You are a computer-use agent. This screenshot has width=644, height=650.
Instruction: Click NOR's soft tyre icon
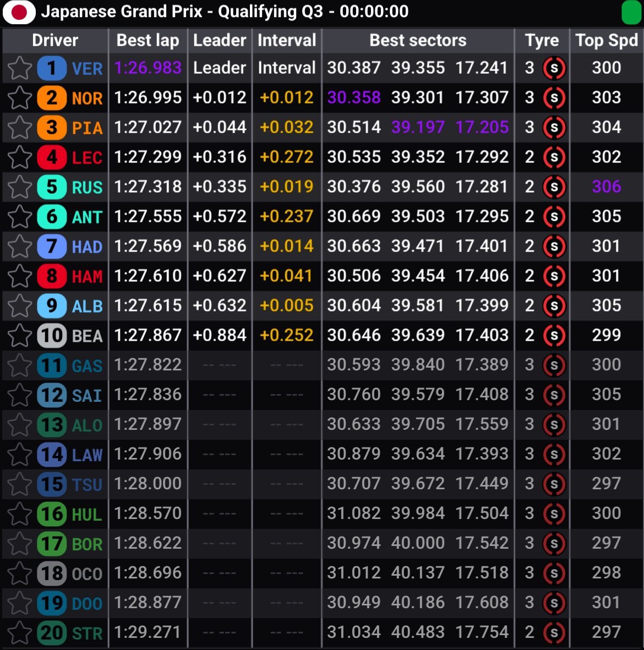pos(554,98)
